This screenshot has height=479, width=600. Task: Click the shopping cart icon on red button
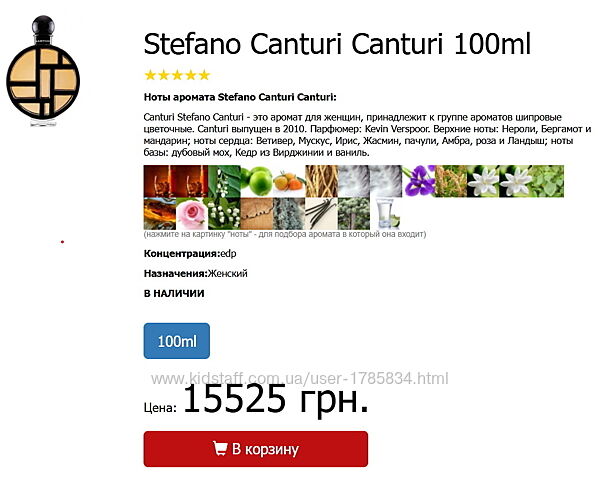[220, 448]
